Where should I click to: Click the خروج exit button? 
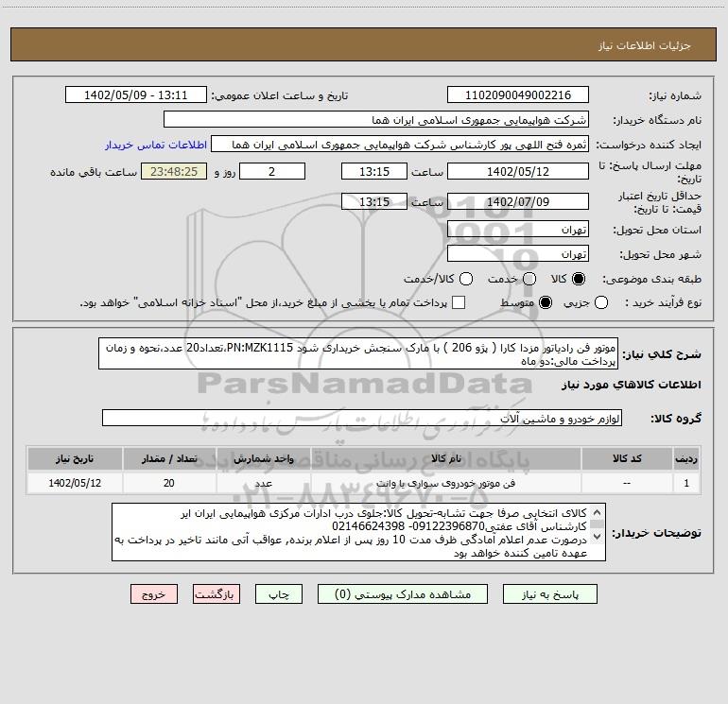coord(154,594)
